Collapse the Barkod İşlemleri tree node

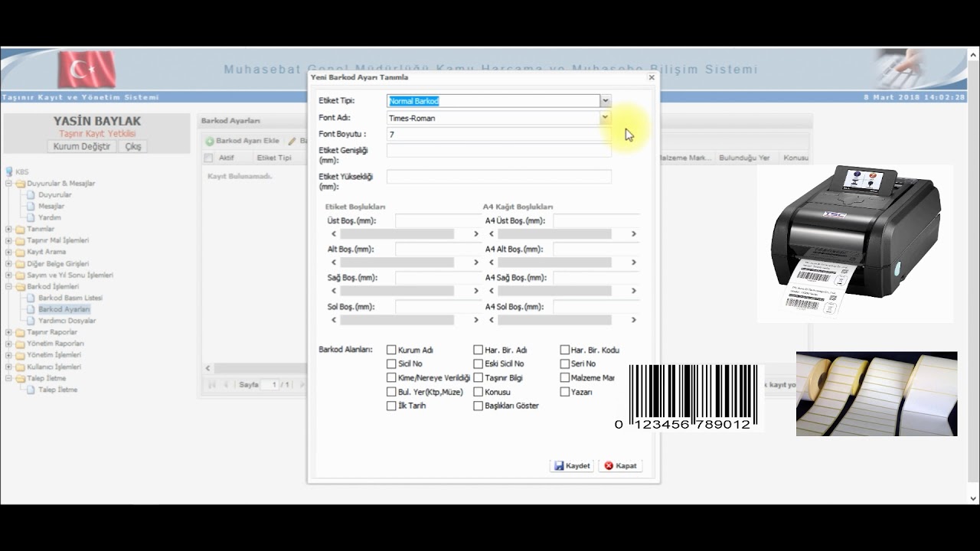pos(9,286)
